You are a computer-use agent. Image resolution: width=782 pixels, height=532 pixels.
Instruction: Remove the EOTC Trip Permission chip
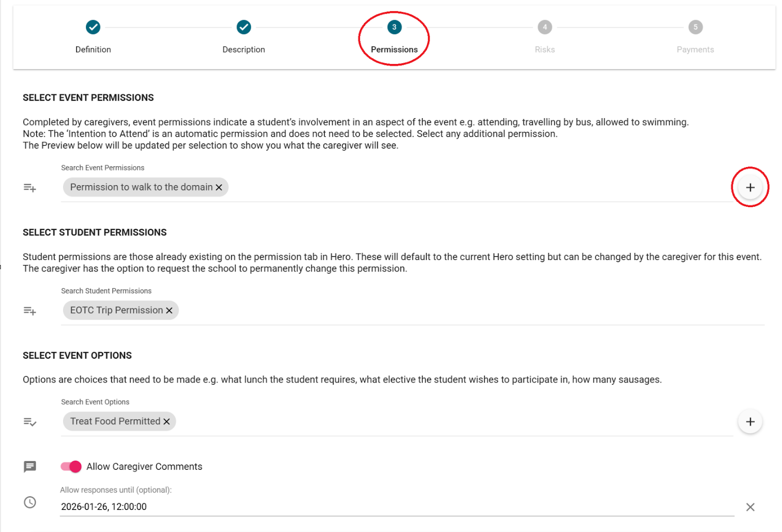[169, 311]
